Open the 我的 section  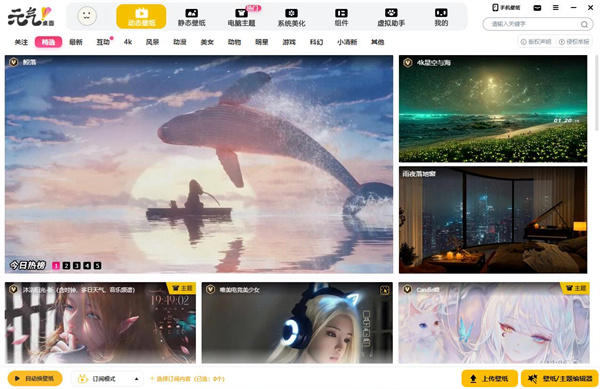[x=441, y=17]
